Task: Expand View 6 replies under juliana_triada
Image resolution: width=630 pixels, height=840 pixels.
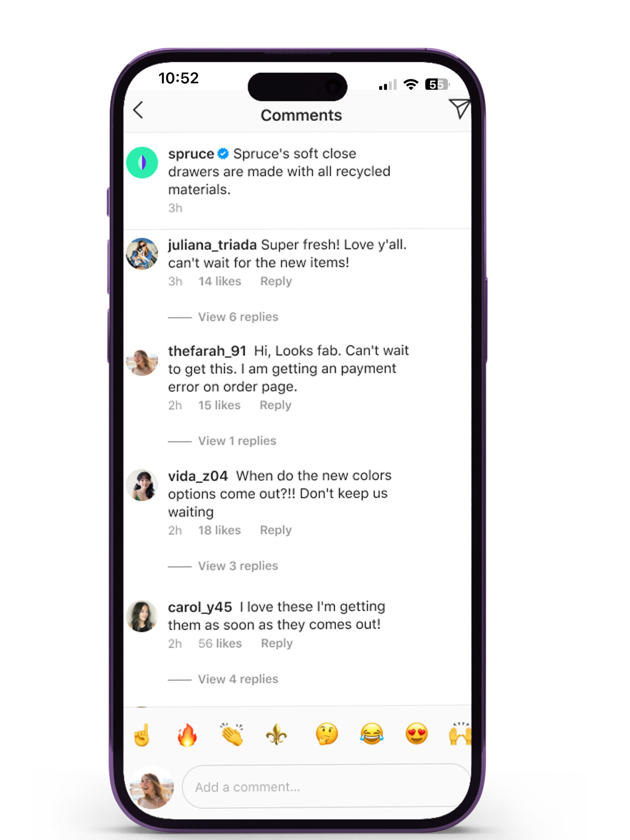Action: [238, 317]
